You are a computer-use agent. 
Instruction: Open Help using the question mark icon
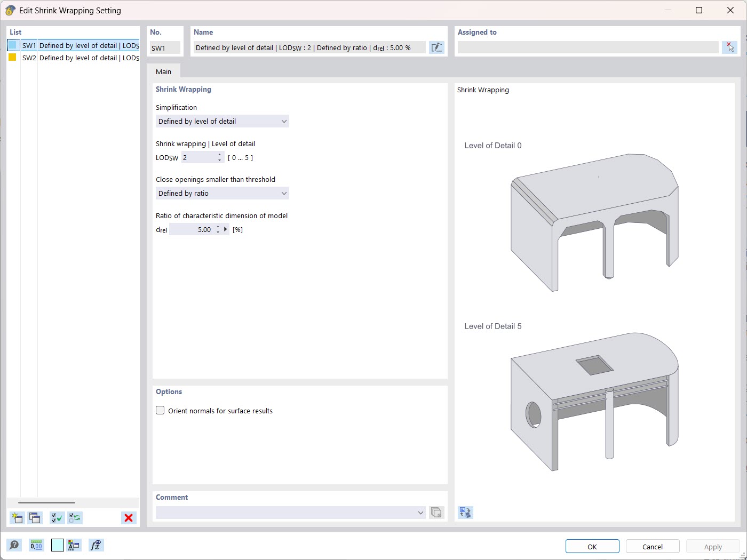click(14, 545)
